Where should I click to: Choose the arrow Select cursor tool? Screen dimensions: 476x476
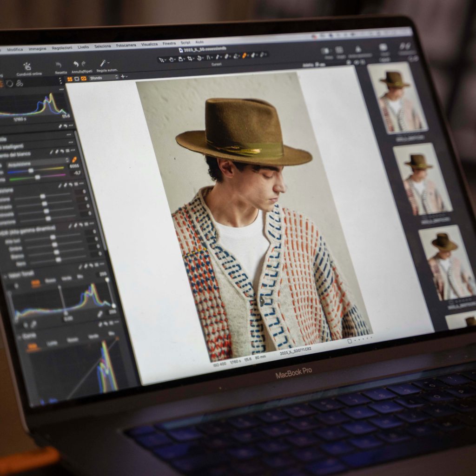(162, 59)
